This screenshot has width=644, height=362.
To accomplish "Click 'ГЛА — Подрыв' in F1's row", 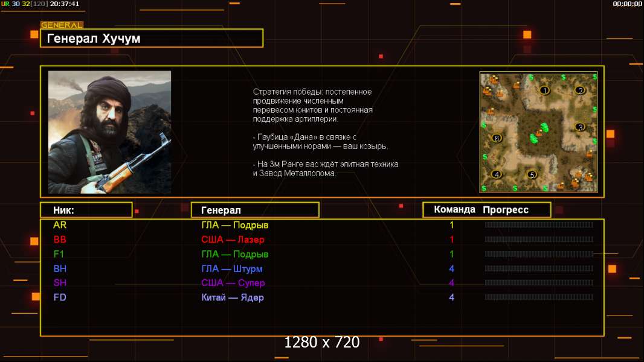I will pos(235,254).
